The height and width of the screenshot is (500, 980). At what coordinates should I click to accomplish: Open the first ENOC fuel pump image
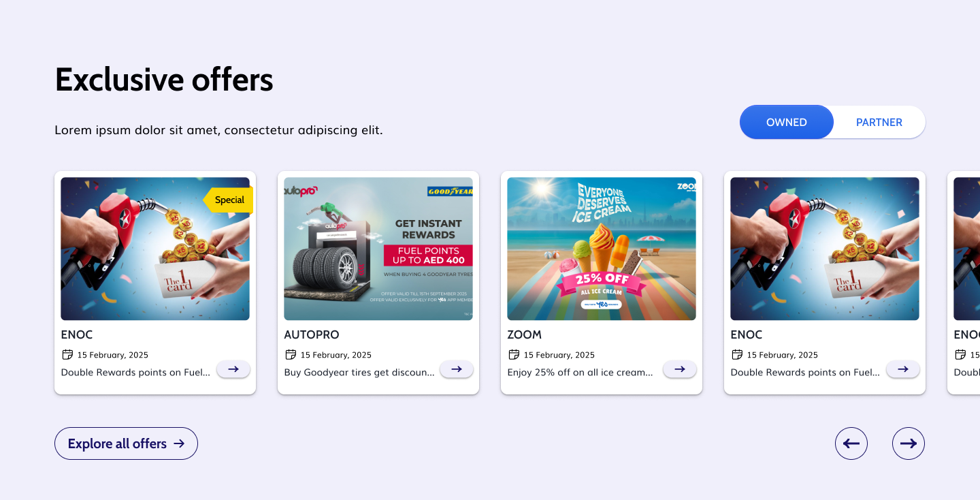(155, 249)
